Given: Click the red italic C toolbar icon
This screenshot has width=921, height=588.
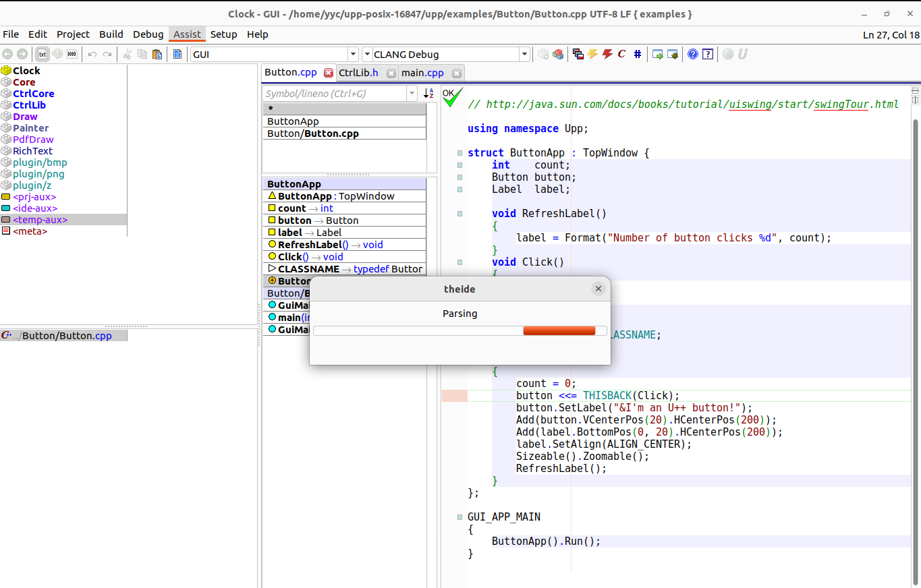Looking at the screenshot, I should click(621, 55).
